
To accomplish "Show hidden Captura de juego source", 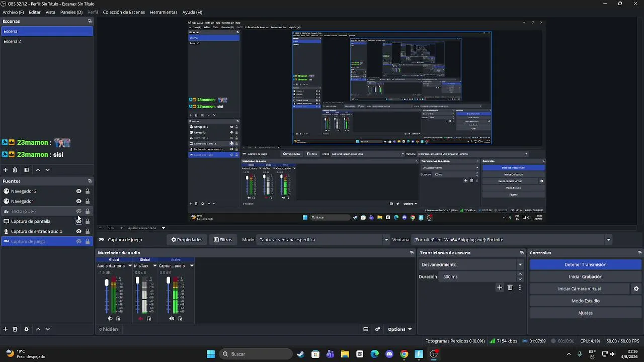I will click(x=79, y=241).
